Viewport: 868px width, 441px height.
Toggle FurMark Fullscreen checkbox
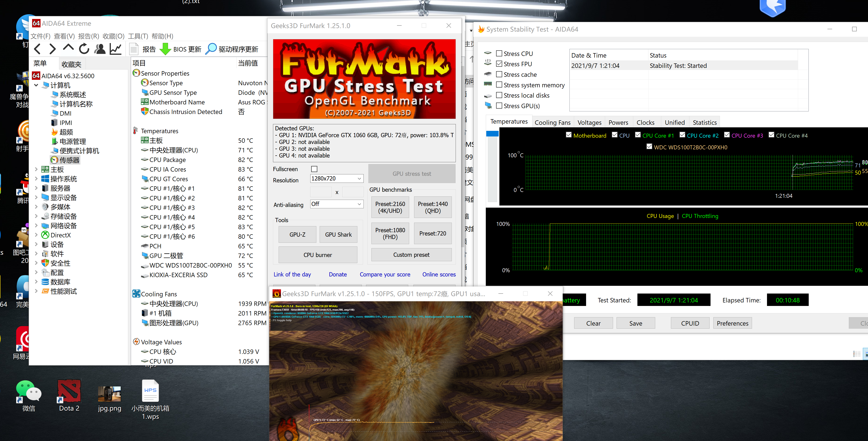[314, 169]
